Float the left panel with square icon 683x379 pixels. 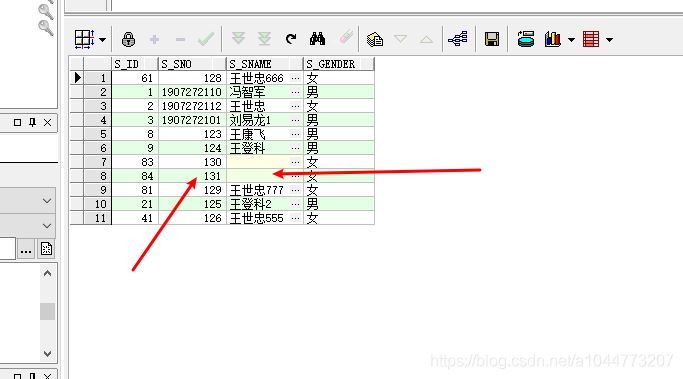[x=17, y=122]
